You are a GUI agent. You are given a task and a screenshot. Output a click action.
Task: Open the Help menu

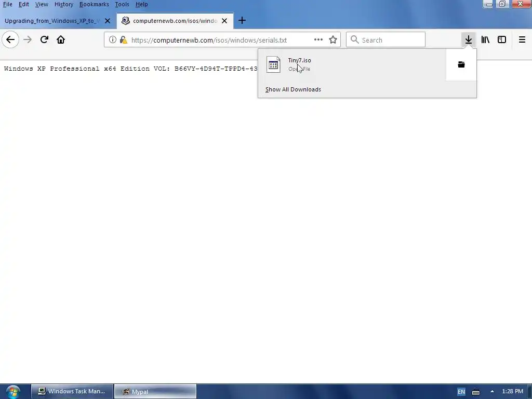click(141, 4)
